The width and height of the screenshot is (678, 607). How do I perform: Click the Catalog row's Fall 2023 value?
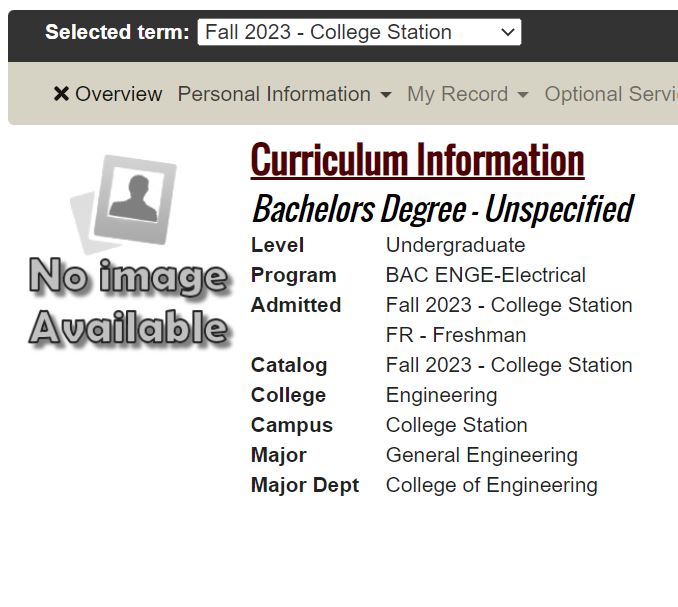[508, 365]
